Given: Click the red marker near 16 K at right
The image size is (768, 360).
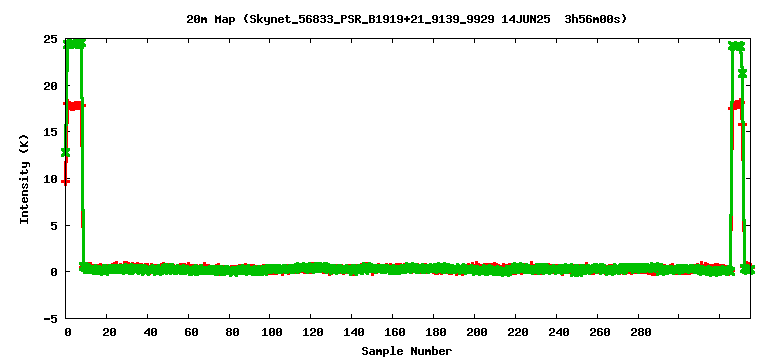Looking at the screenshot, I should [743, 124].
